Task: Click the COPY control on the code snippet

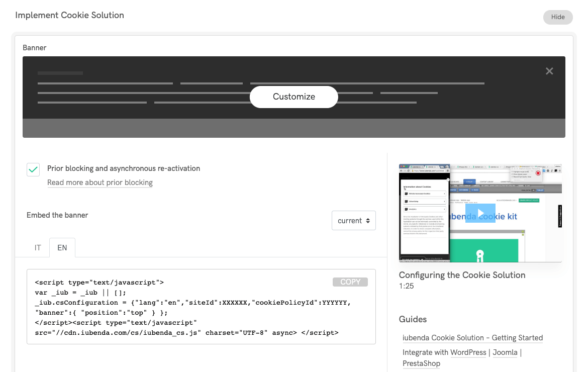Action: (x=350, y=282)
